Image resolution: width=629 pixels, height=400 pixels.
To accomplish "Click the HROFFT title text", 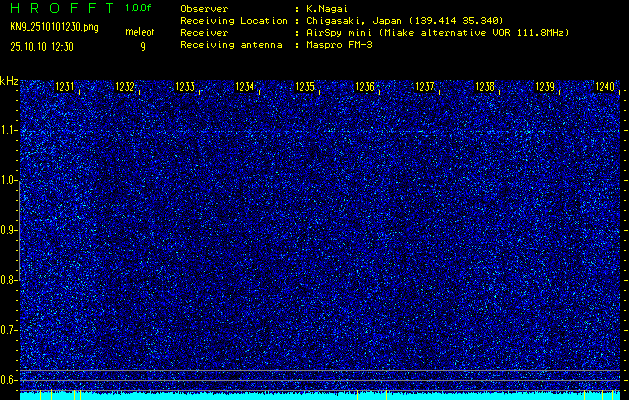I will pos(59,8).
